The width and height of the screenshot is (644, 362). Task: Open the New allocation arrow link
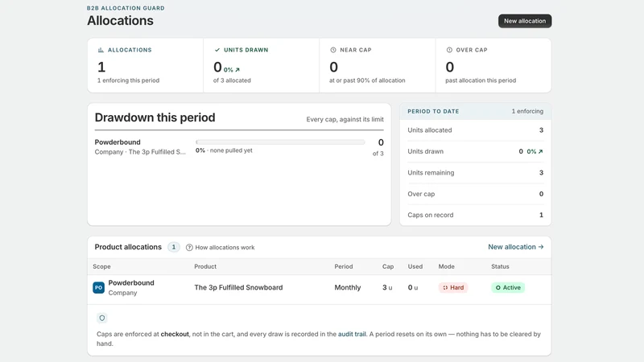(x=516, y=247)
